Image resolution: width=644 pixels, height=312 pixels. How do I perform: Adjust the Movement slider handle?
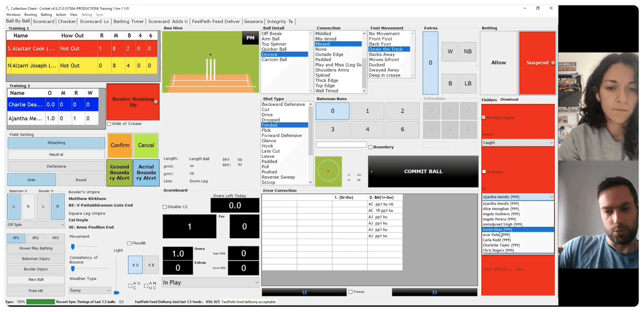pos(73,247)
